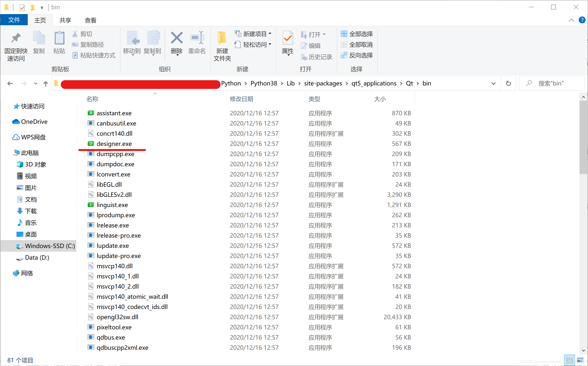588x366 pixels.
Task: Open the File tab
Action: (x=14, y=20)
